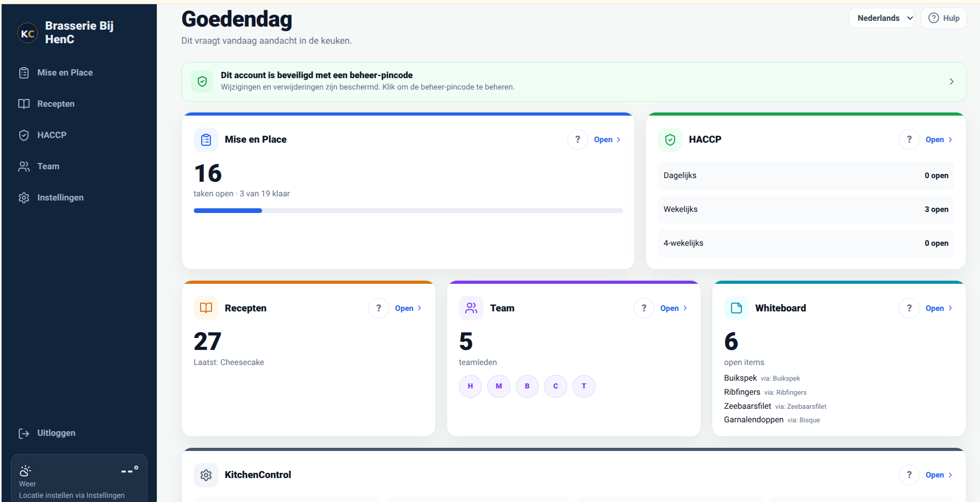Screen dimensions: 980x502
Task: Select team member avatar H
Action: pos(470,386)
